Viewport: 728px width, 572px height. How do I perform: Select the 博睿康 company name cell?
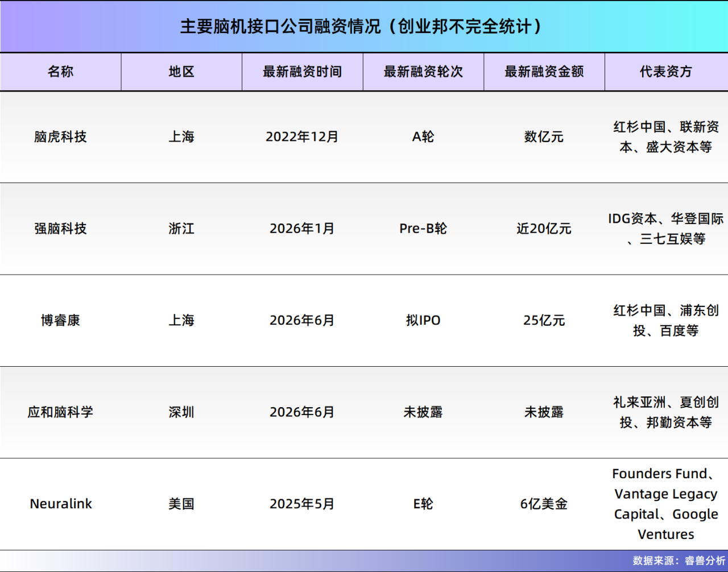click(60, 321)
